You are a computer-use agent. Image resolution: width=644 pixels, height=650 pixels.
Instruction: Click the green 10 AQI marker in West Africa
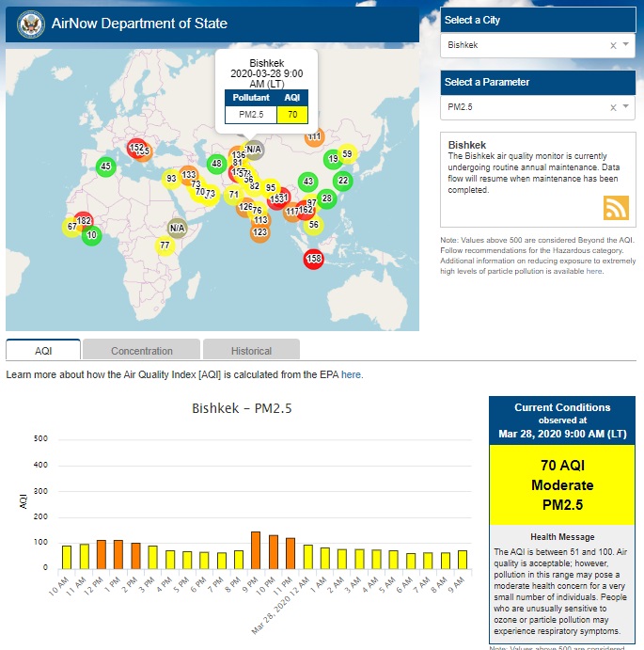[91, 235]
